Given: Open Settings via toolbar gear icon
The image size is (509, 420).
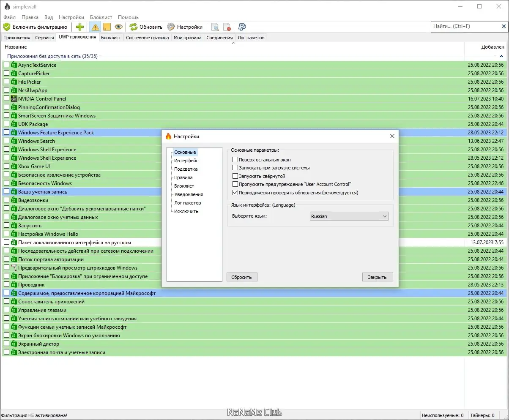Looking at the screenshot, I should coord(171,27).
